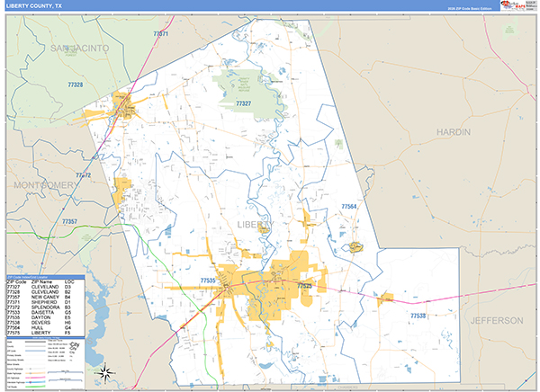The width and height of the screenshot is (540, 392).
Task: Click the 77564 ZIP label on the map
Action: pyautogui.click(x=349, y=207)
